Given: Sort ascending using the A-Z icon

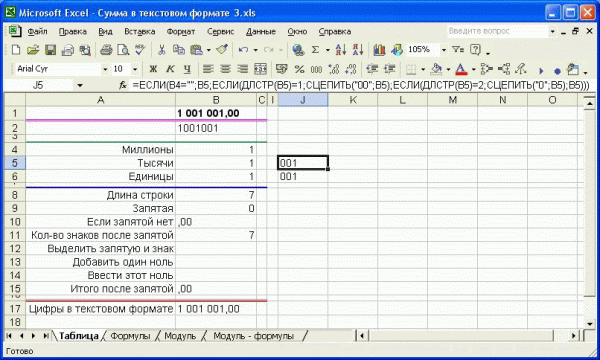Looking at the screenshot, I should (341, 50).
